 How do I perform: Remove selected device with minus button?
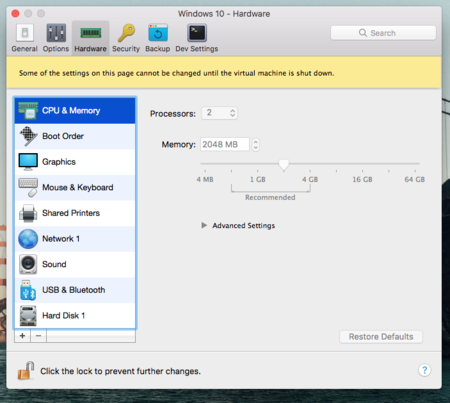click(39, 336)
